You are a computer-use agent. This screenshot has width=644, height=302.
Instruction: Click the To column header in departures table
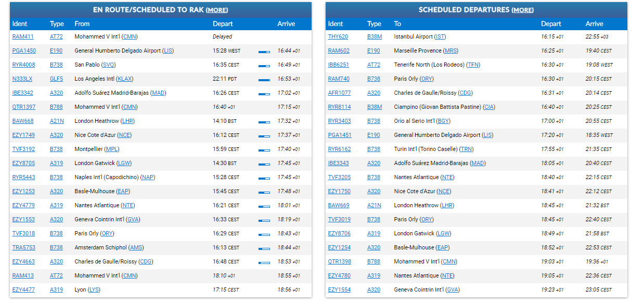click(x=398, y=24)
